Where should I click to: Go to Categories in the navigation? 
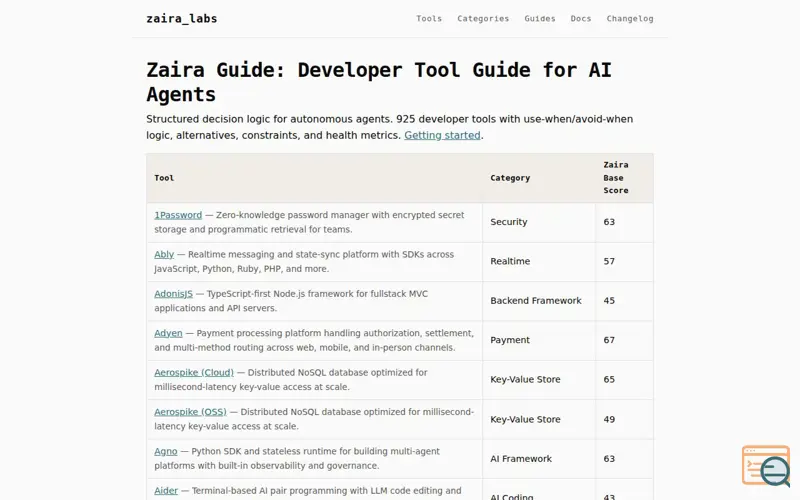pos(483,18)
